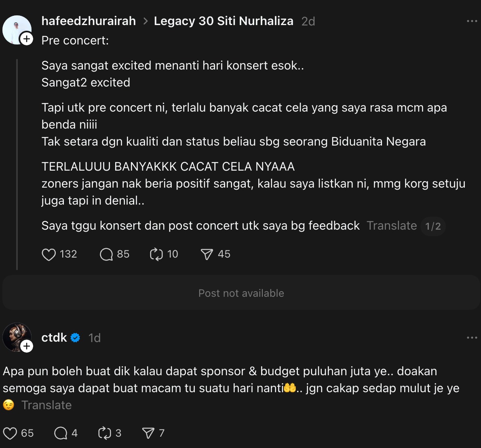This screenshot has height=448, width=481.
Task: Open Legacy 30 Siti Nurhaliza topic
Action: [224, 21]
